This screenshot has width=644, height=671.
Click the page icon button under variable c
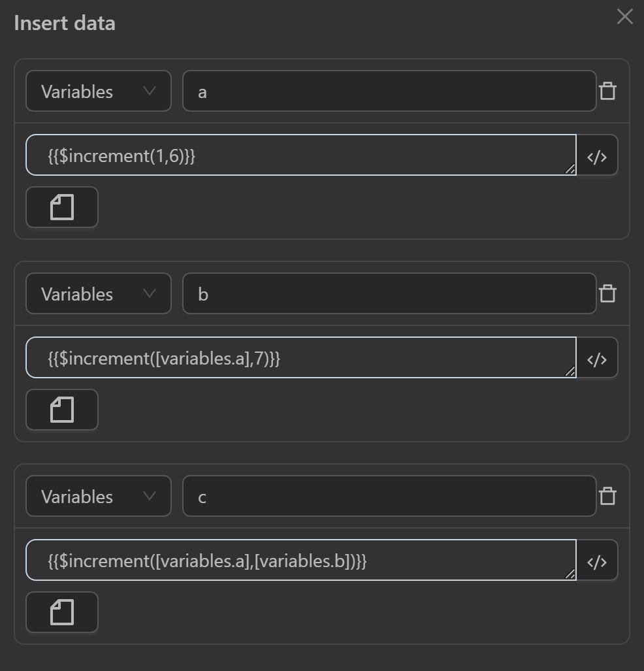[62, 613]
